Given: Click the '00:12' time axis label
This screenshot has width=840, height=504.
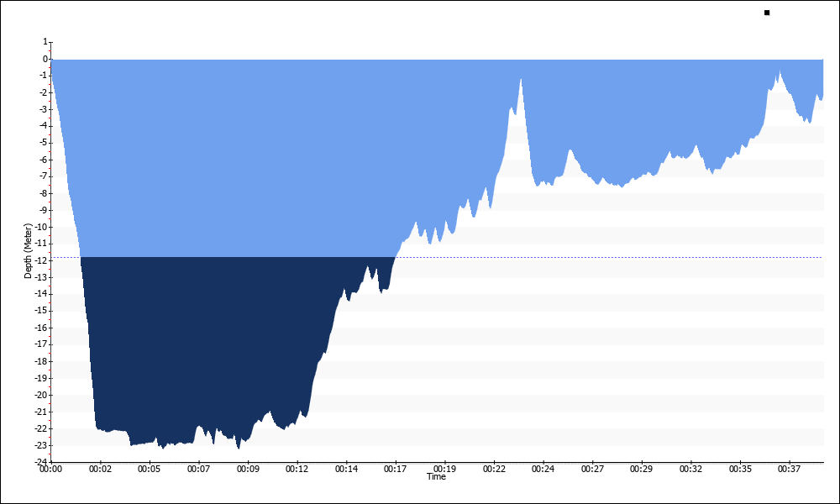Looking at the screenshot, I should [x=297, y=470].
